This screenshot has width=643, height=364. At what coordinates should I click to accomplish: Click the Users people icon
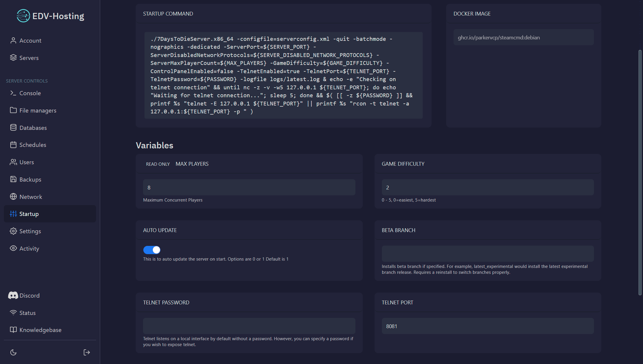point(13,162)
